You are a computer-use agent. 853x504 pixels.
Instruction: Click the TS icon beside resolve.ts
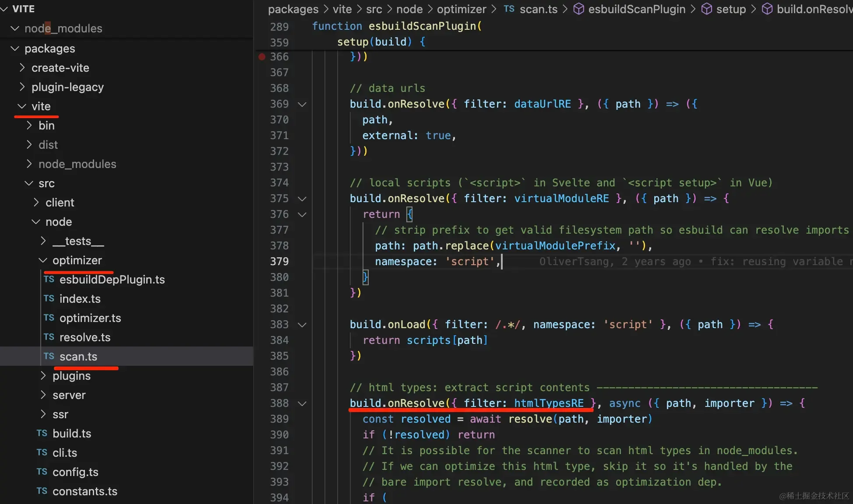click(x=49, y=337)
